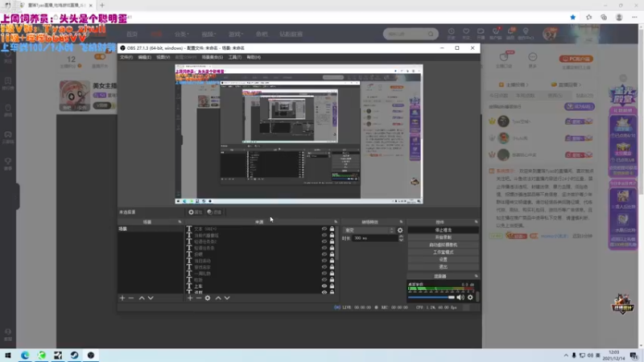Click 停止推流 stop streaming button
Viewport: 644px width, 362px height.
tap(444, 230)
